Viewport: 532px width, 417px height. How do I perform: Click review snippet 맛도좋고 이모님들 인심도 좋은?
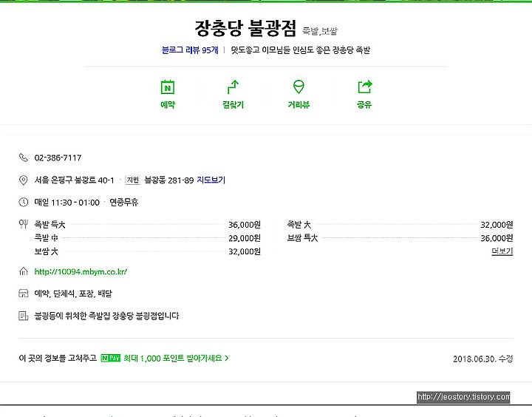tap(281, 50)
